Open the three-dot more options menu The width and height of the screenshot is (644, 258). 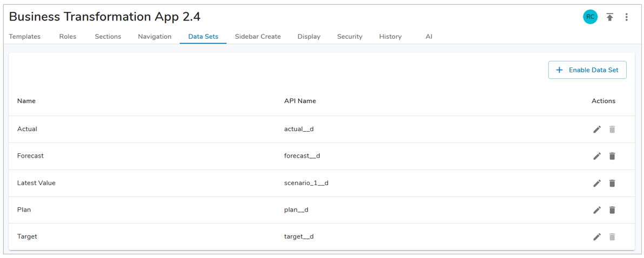pyautogui.click(x=626, y=17)
